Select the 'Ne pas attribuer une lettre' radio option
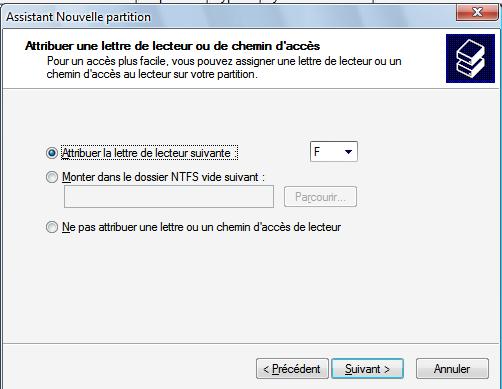502x389 pixels. [52, 227]
